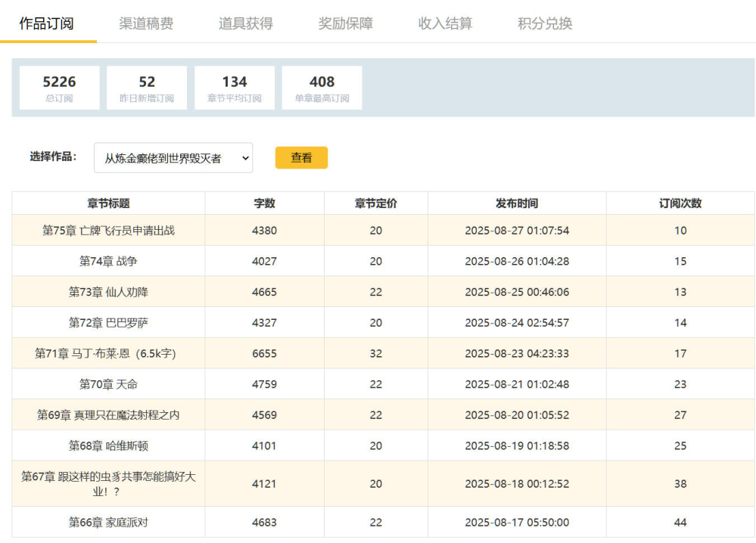Click the 发布时间 column header
Viewport: 756px width, 543px height.
point(516,203)
